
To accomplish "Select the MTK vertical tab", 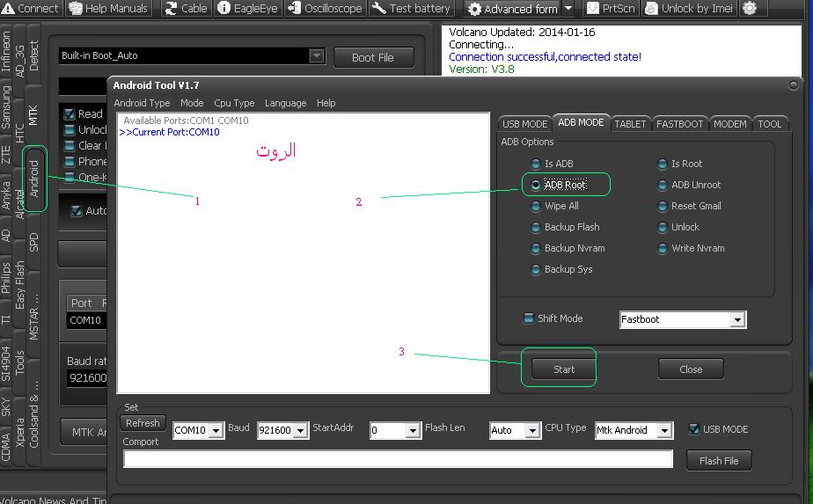I will tap(33, 115).
